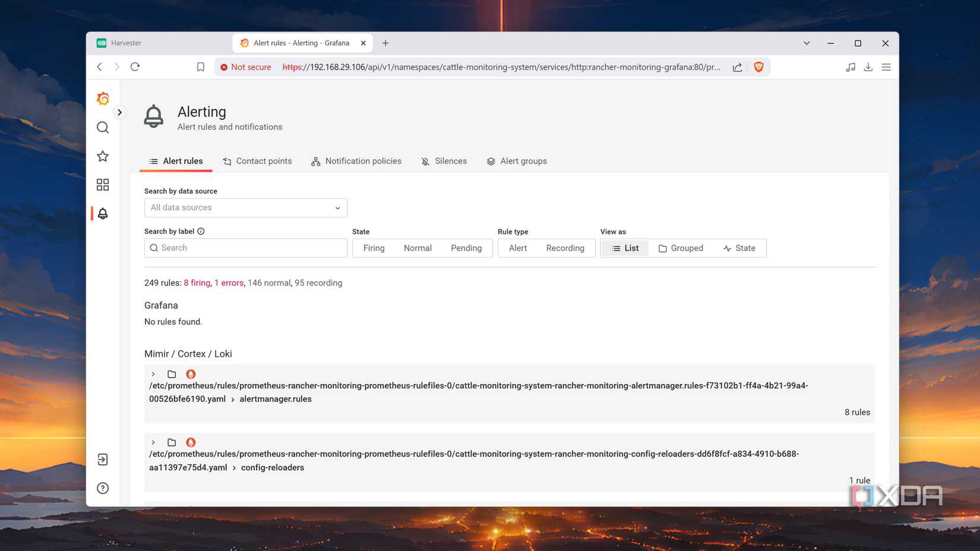Open the Help question mark icon
The image size is (980, 551).
(x=103, y=488)
